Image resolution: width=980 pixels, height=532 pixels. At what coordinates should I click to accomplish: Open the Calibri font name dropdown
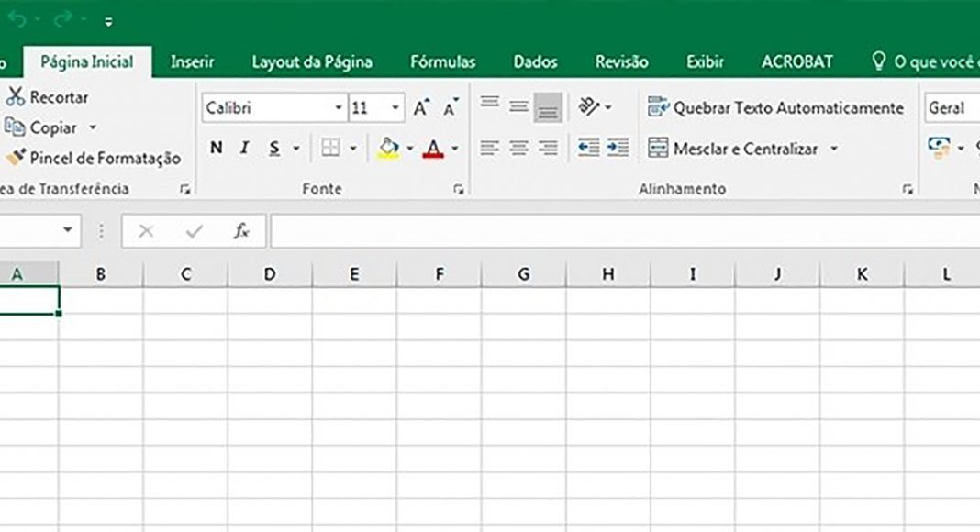click(x=339, y=108)
